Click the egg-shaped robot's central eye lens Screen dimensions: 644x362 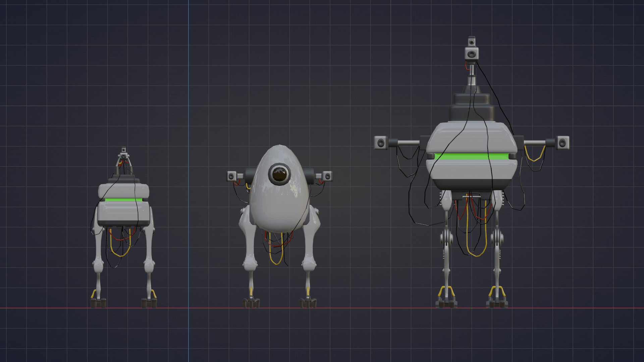pyautogui.click(x=279, y=174)
